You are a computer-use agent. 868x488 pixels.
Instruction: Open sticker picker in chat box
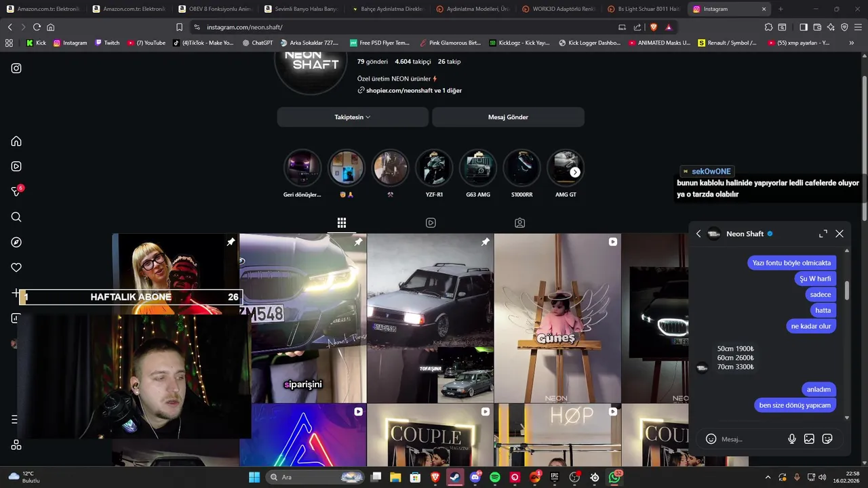[x=827, y=439]
